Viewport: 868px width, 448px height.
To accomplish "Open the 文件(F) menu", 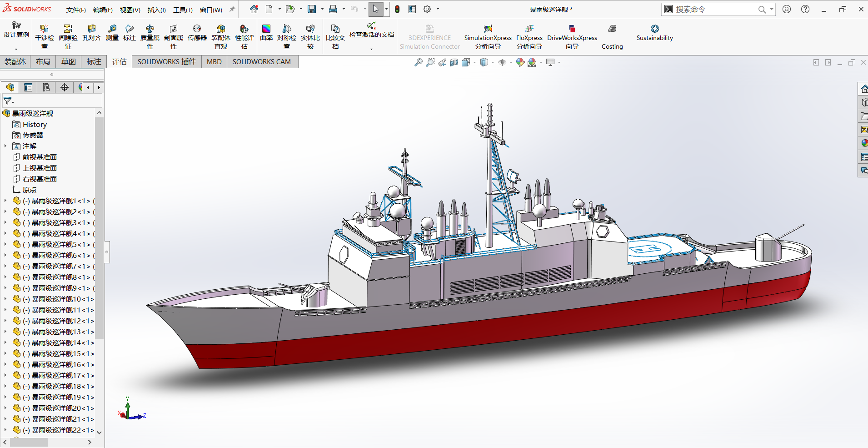I will [76, 10].
